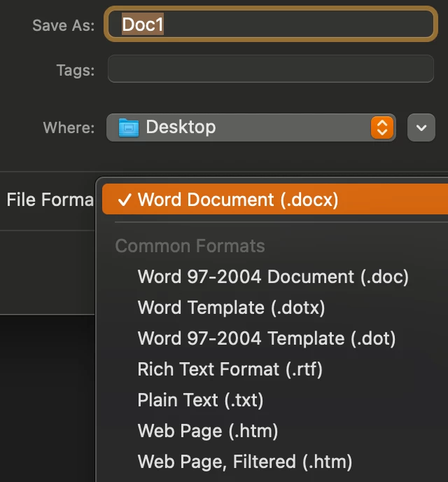Select Word Document (.docx) format
The image size is (448, 482).
pos(275,199)
